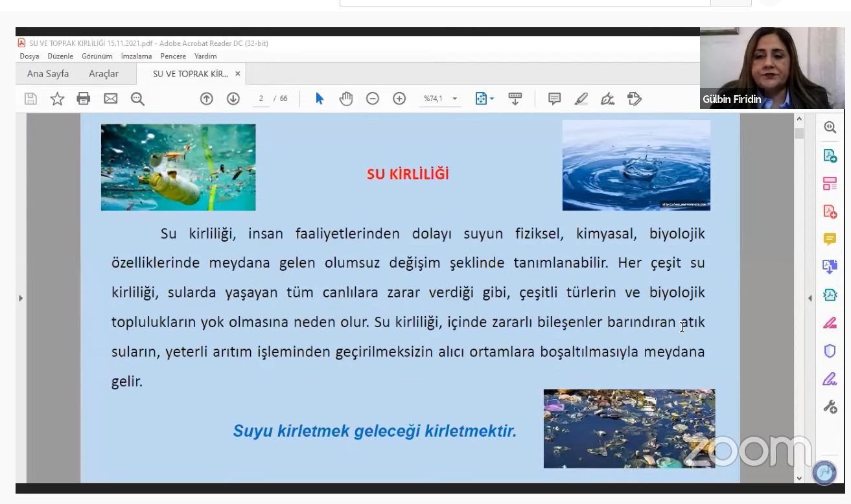Click Gülbin Firidin webcam video tile
Viewport: 851px width, 504px height.
click(x=773, y=68)
